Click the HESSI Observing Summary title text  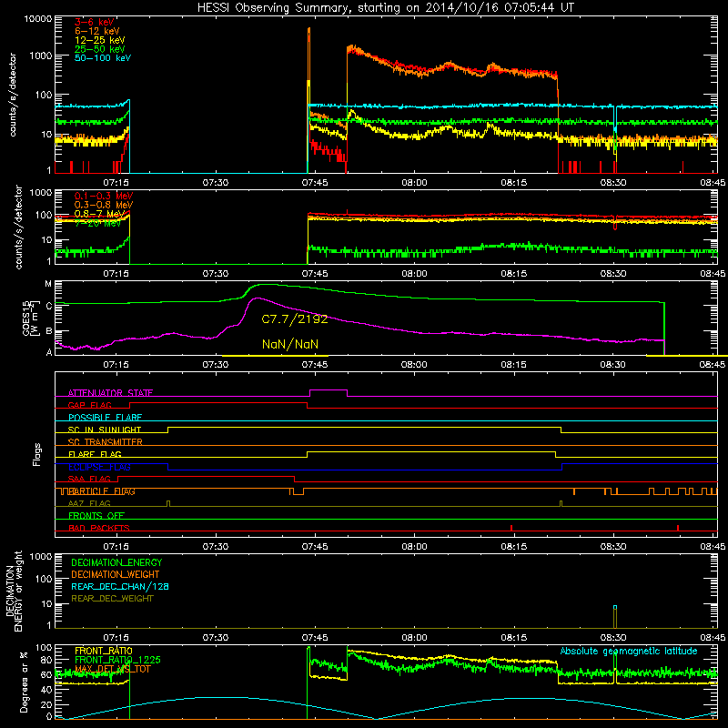(x=385, y=8)
